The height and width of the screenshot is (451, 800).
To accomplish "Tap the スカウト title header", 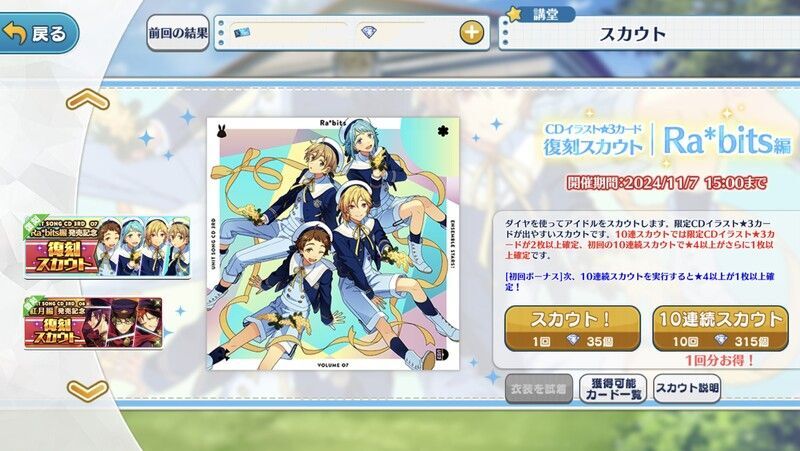I will [x=633, y=34].
